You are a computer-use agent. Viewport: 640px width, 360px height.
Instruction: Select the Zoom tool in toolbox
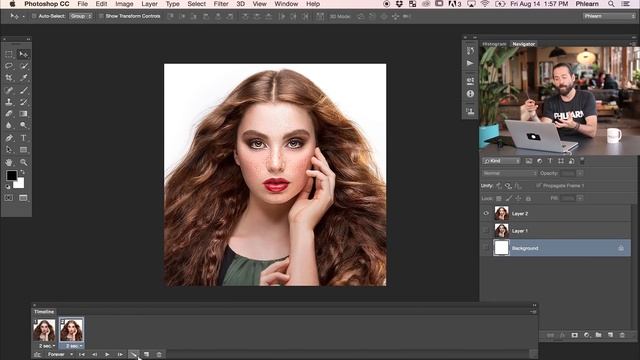[x=23, y=162]
